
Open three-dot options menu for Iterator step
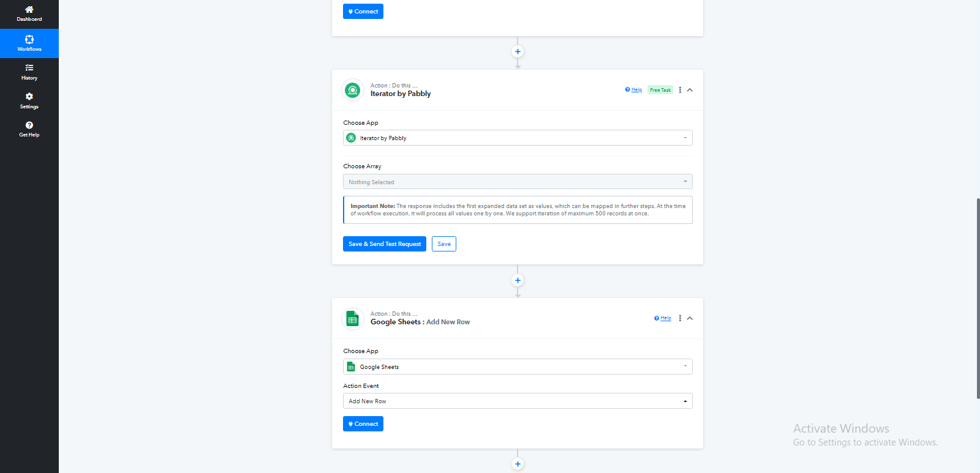coord(680,90)
